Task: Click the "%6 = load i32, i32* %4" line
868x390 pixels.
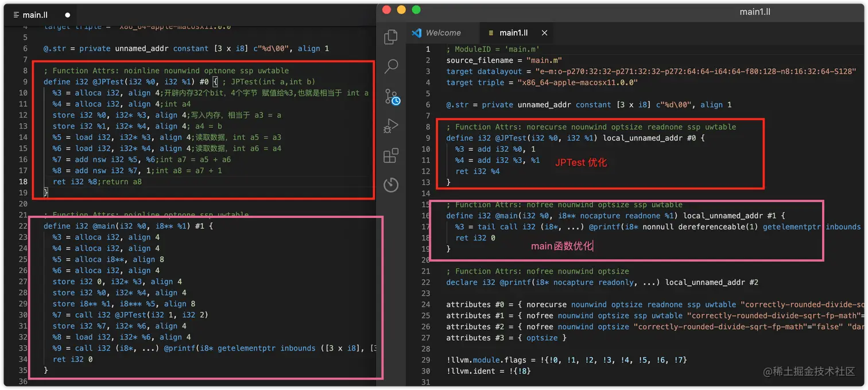Action: click(x=166, y=148)
